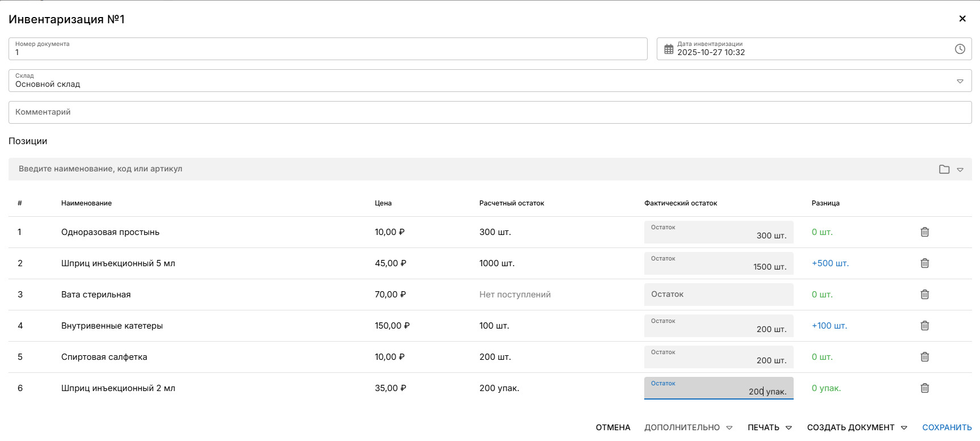Remove the Внутривенные катетеры position

point(924,326)
